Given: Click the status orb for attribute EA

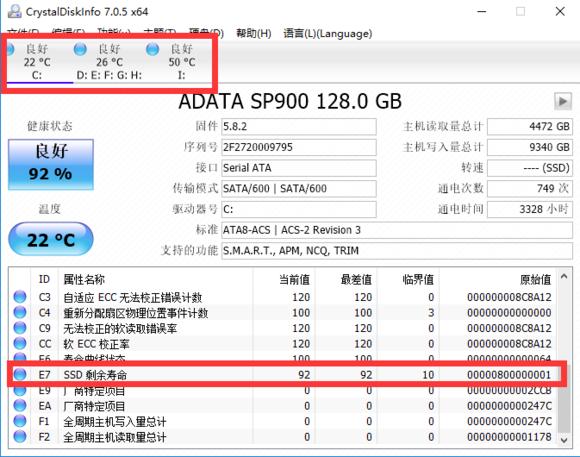Looking at the screenshot, I should click(20, 406).
